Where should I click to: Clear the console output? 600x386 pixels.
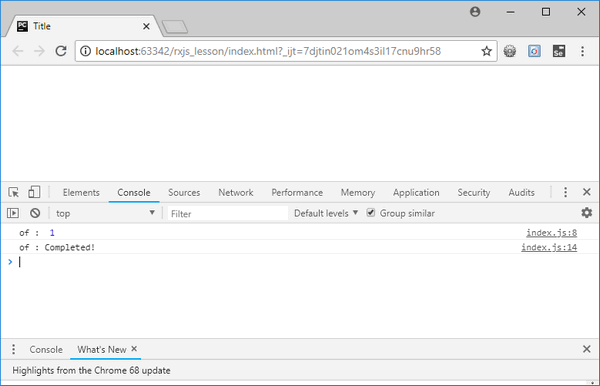pyautogui.click(x=35, y=213)
